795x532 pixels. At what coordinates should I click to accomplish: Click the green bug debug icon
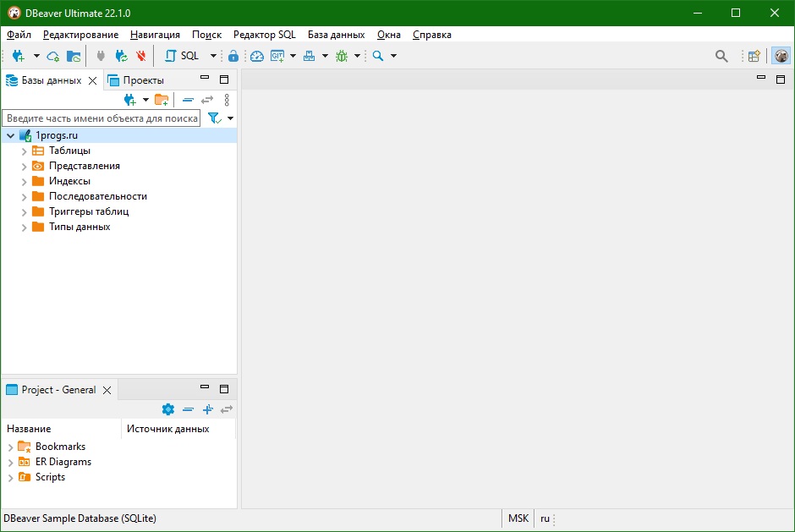click(x=342, y=56)
